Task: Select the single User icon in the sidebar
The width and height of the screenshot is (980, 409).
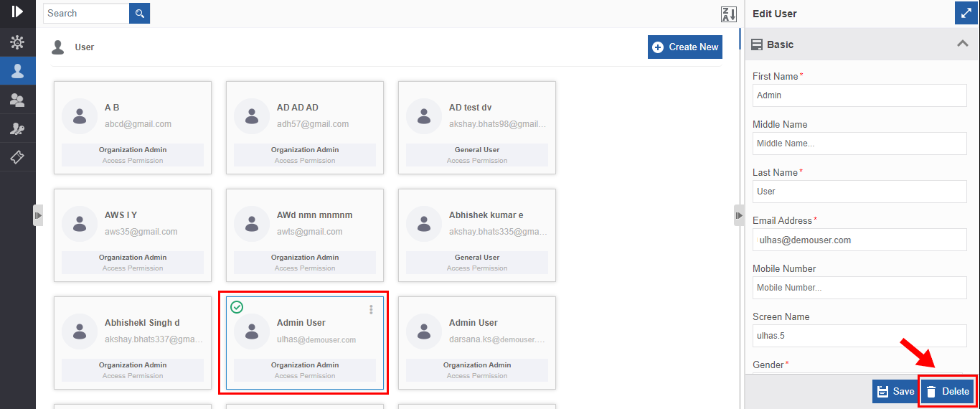Action: [17, 71]
